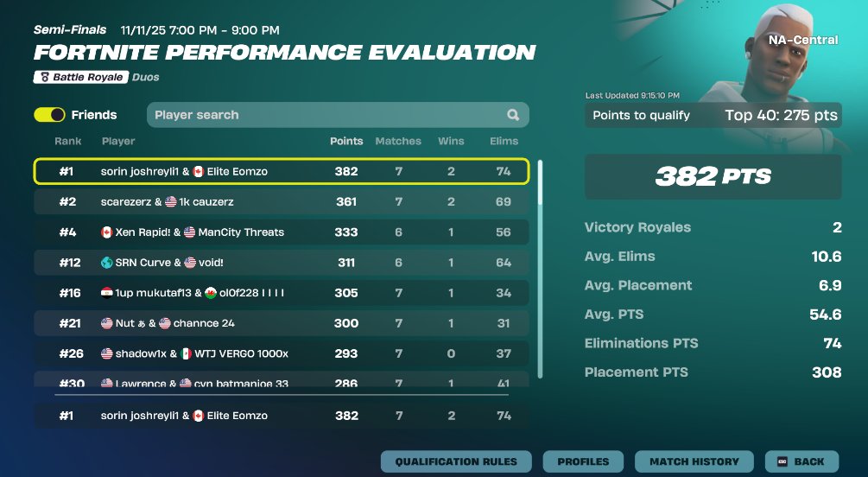Click the US flag beside shadow1x
868x477 pixels.
click(107, 353)
